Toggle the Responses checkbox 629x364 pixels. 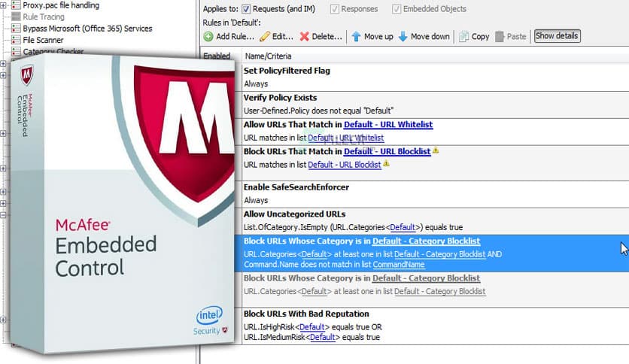click(334, 9)
